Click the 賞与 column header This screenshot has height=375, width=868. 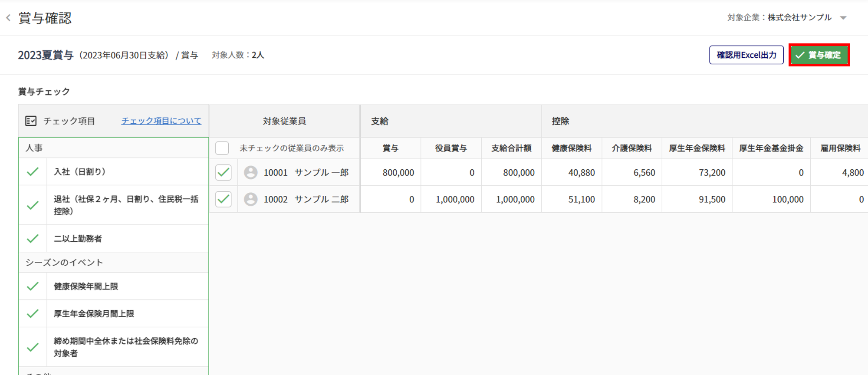[391, 148]
